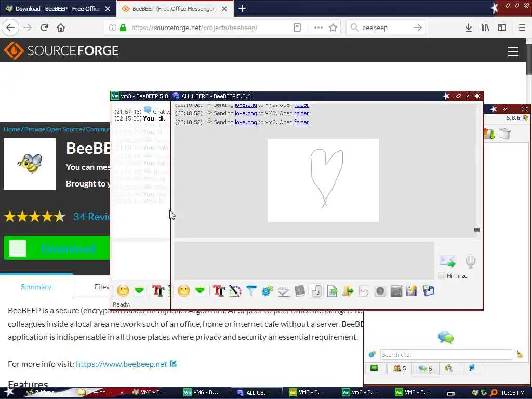The height and width of the screenshot is (399, 532).
Task: Open browser downloads panel
Action: (x=469, y=28)
